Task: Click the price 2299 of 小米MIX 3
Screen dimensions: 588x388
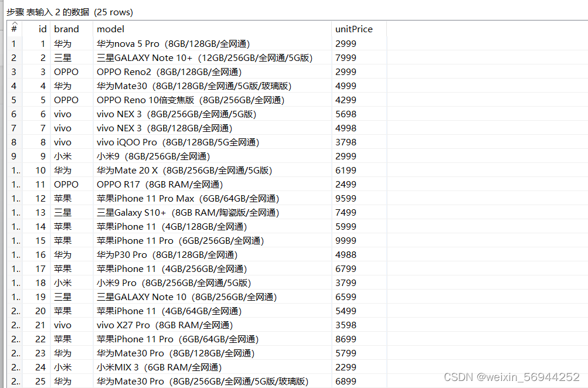Action: click(345, 367)
